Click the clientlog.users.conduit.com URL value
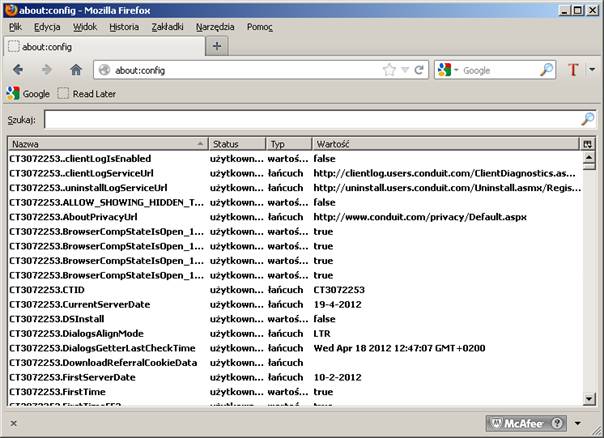The image size is (604, 438). point(445,173)
